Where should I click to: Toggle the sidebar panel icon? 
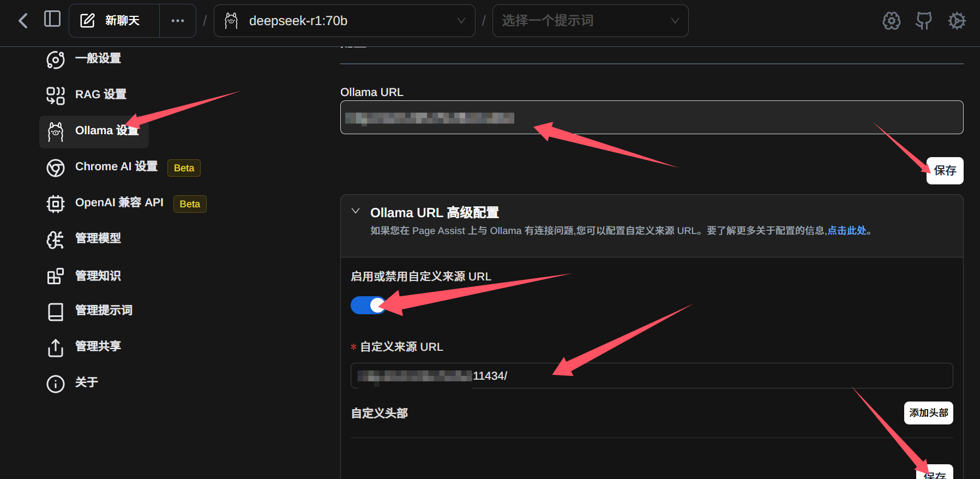(52, 19)
